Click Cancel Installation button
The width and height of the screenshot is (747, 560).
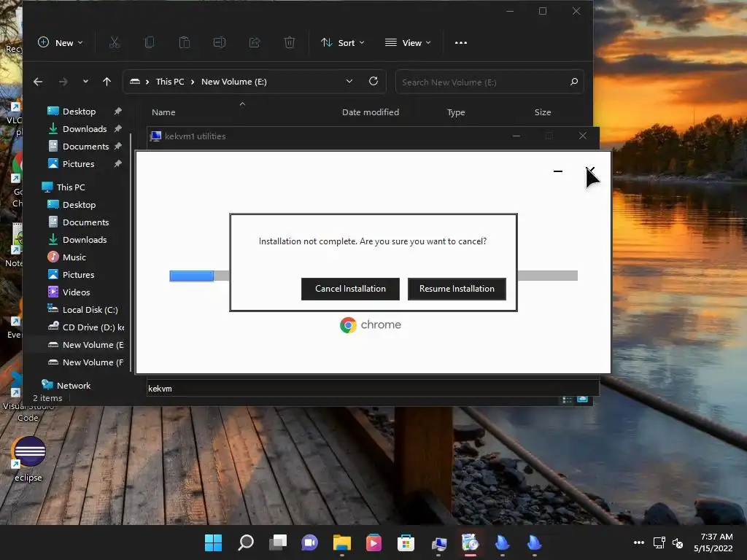tap(350, 289)
